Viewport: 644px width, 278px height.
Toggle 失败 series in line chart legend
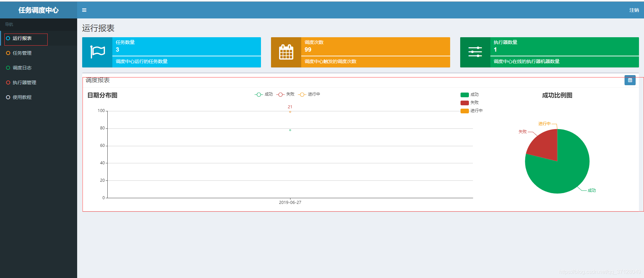pyautogui.click(x=285, y=95)
